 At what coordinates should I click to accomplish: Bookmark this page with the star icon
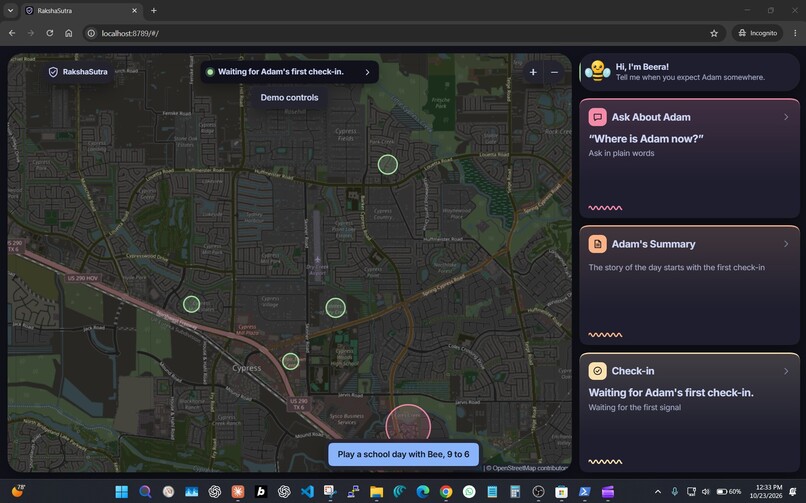click(x=714, y=33)
